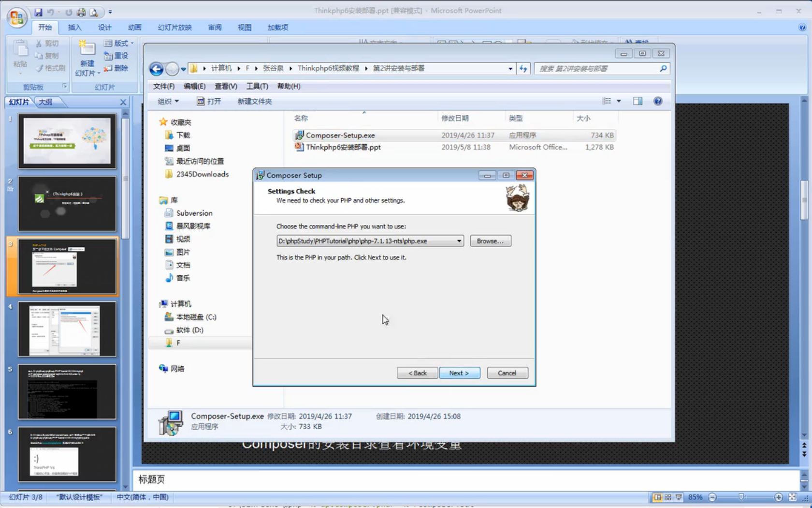This screenshot has width=812, height=508.
Task: Switch to 插入 ribbon tab
Action: click(74, 28)
